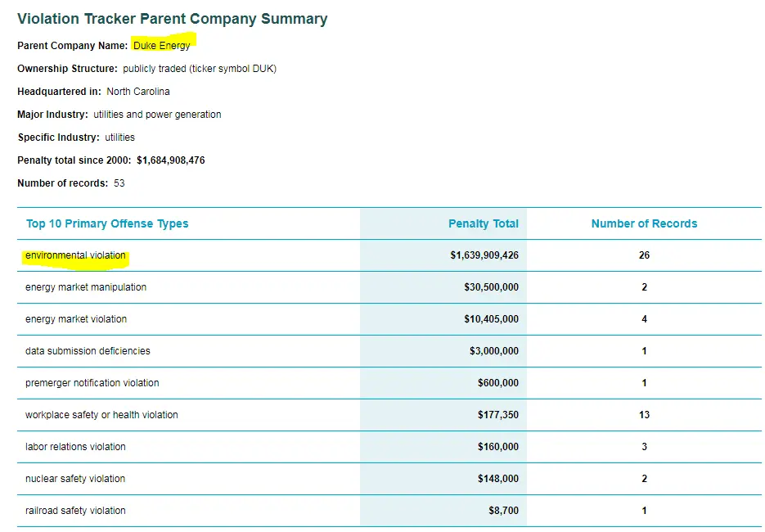Image resolution: width=765 pixels, height=532 pixels.
Task: Click the North Carolina headquarters text
Action: click(x=138, y=92)
